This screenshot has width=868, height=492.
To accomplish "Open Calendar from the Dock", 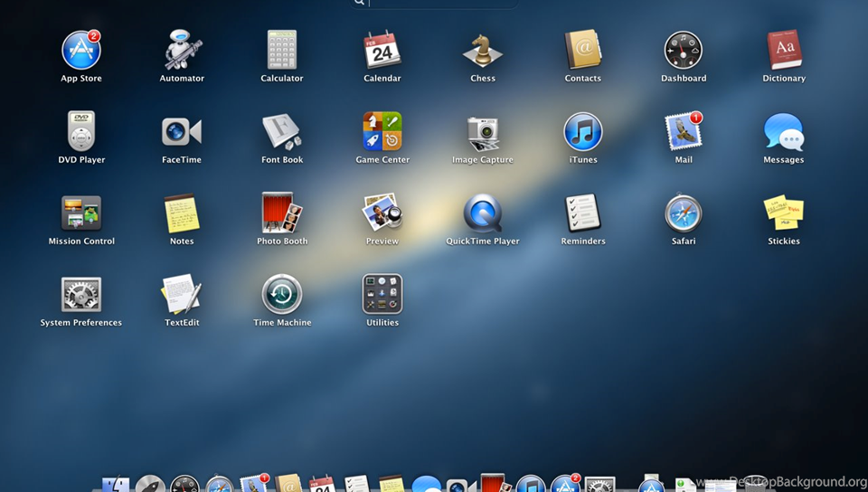I will (x=323, y=484).
